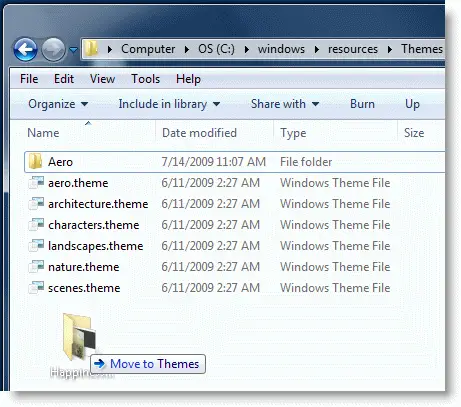Viewport: 461px width, 407px height.
Task: Navigate to windows folder in breadcrumb
Action: (281, 49)
